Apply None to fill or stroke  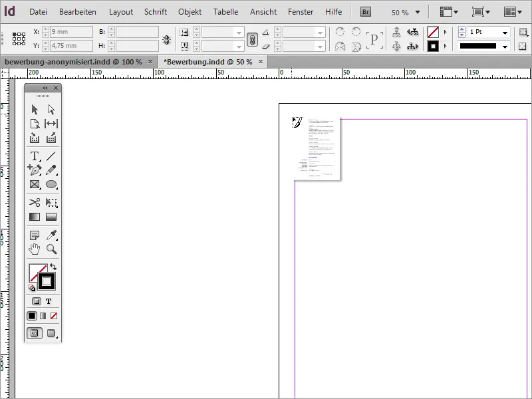54,316
